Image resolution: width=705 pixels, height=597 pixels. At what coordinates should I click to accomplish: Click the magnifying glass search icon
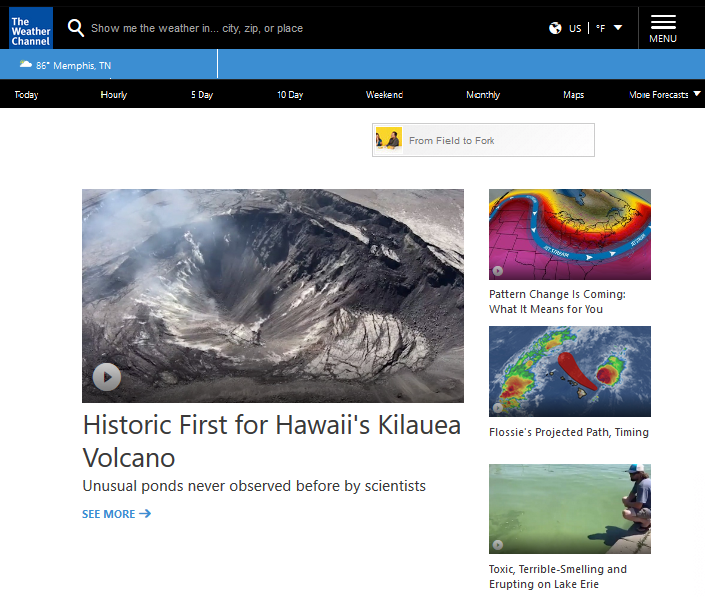(x=76, y=28)
